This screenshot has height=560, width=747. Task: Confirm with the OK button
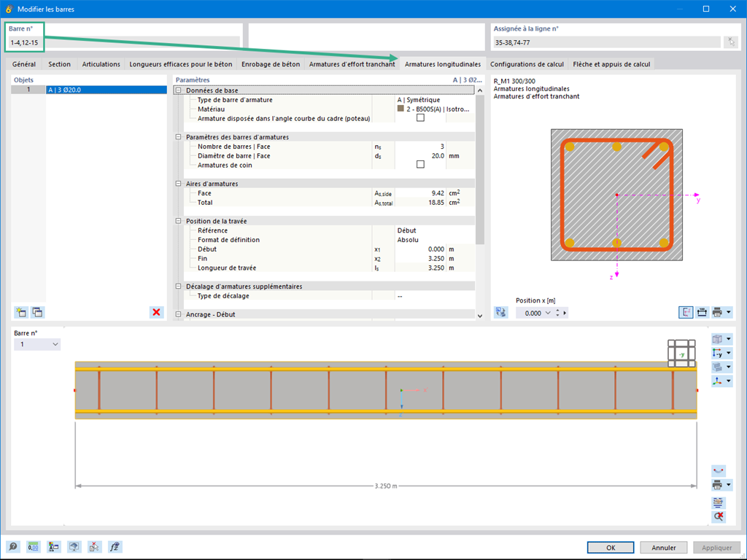[x=611, y=548]
